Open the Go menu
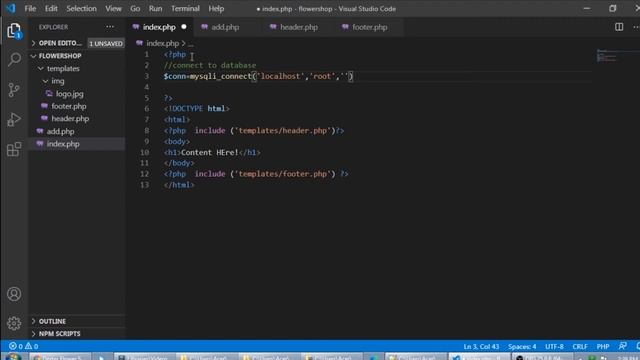Image resolution: width=640 pixels, height=360 pixels. (x=135, y=9)
